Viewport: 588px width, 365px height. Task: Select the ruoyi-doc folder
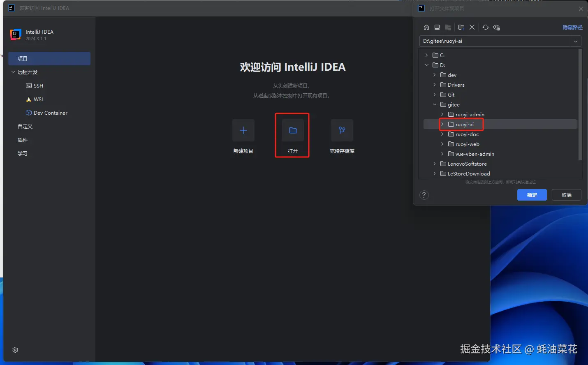click(463, 134)
